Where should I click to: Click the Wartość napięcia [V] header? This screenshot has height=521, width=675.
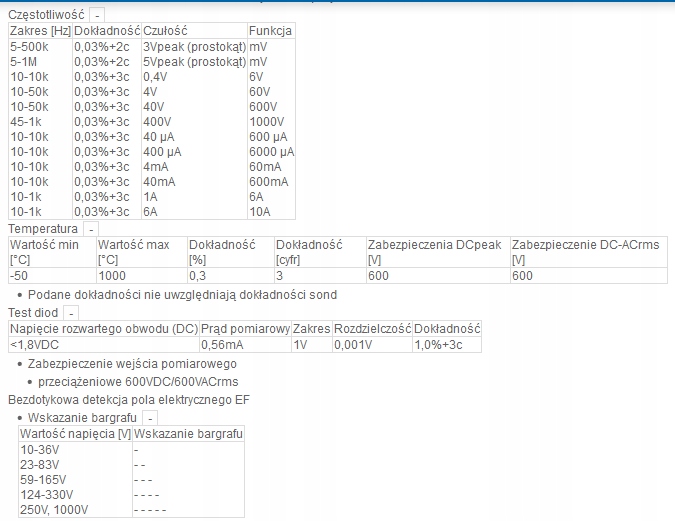tap(75, 434)
